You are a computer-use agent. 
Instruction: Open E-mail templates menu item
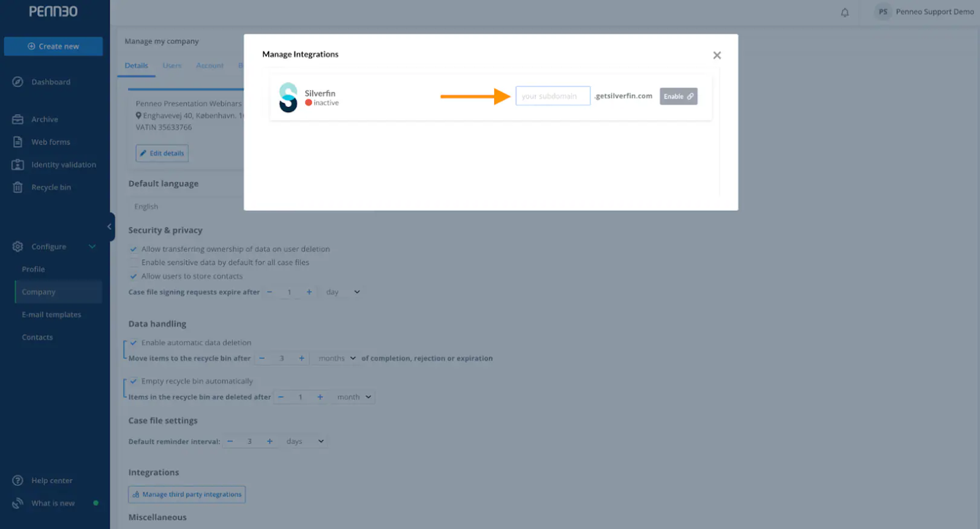click(51, 315)
